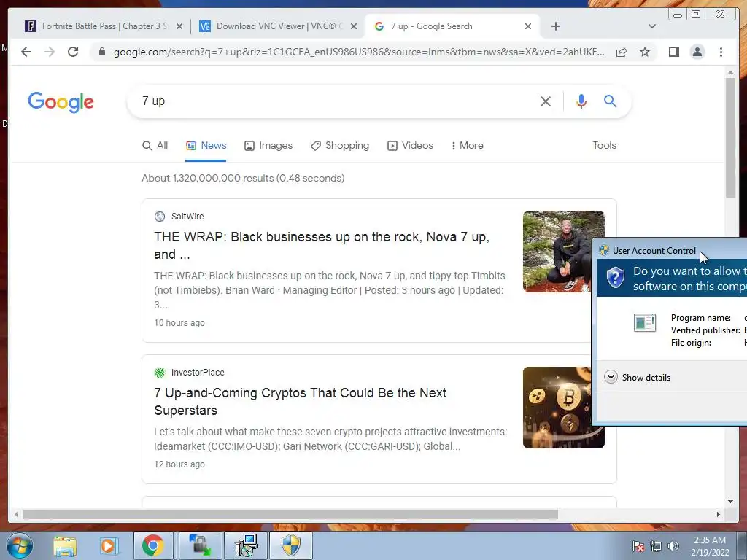Select the News search tab
Image resolution: width=747 pixels, height=560 pixels.
(206, 146)
